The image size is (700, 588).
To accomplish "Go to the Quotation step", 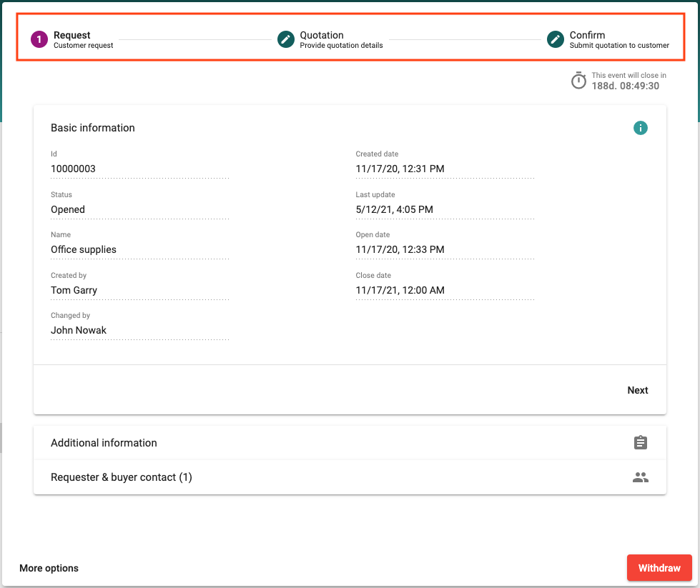I will tap(322, 35).
